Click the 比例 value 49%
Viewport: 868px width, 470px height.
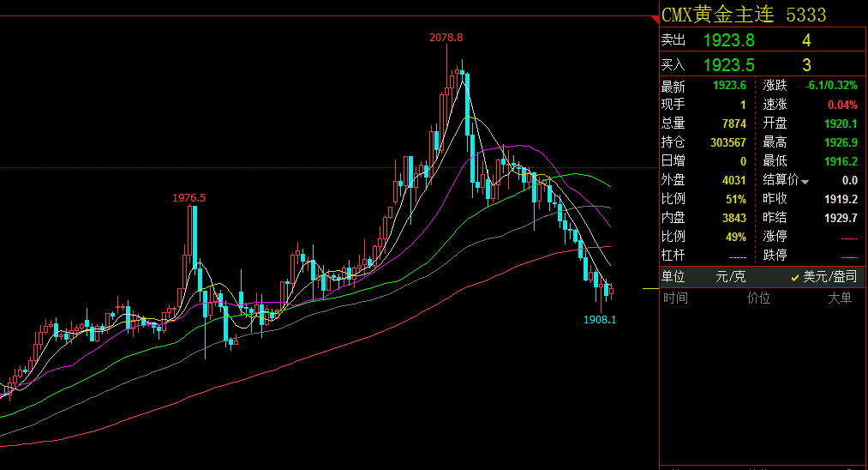(736, 237)
